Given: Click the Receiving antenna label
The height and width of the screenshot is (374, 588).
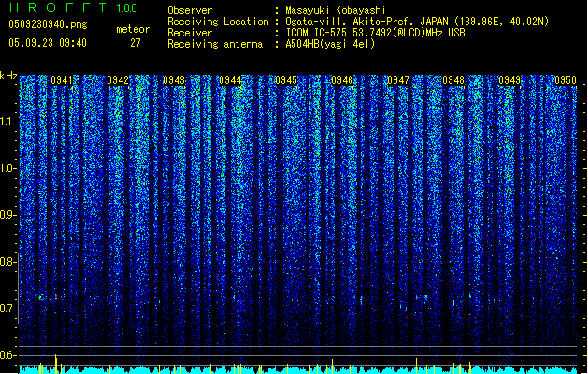Looking at the screenshot, I should pyautogui.click(x=215, y=44).
